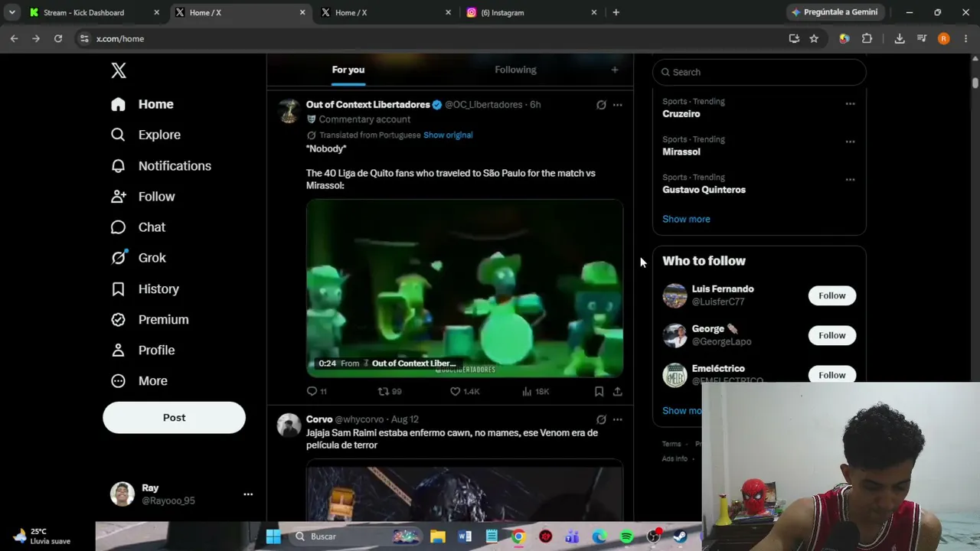This screenshot has height=551, width=980.
Task: Switch to the Instagram browser tab
Action: [x=532, y=12]
